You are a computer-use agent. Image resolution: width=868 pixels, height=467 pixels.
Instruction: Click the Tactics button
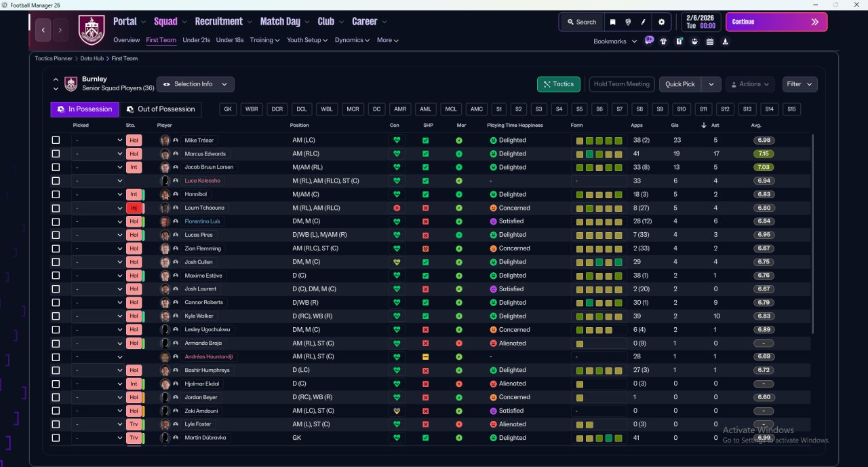click(558, 84)
